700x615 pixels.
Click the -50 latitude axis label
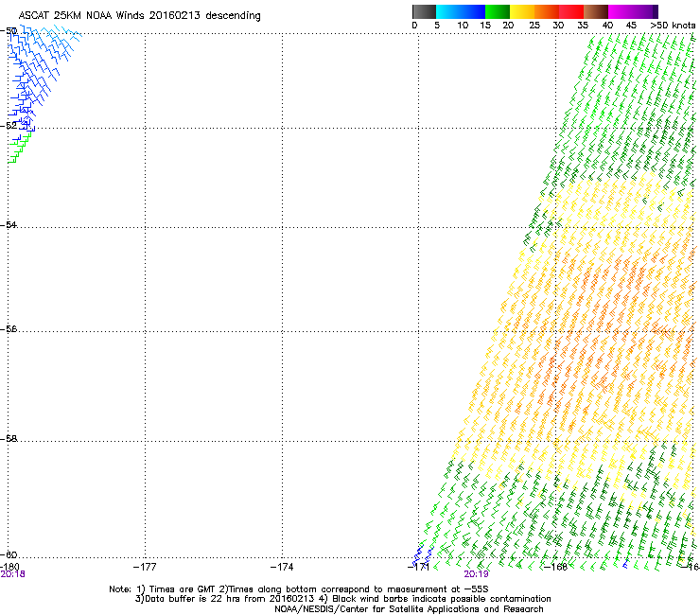(x=9, y=31)
